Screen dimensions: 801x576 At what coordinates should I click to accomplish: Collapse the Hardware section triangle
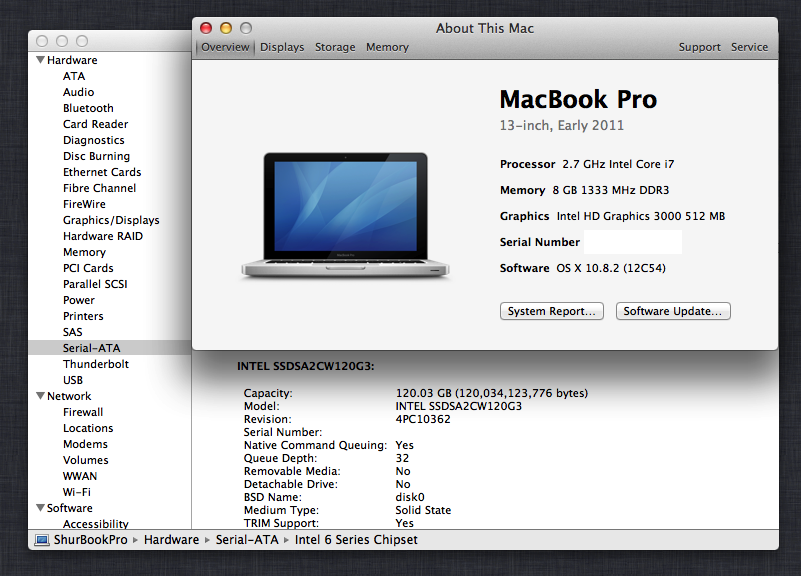40,60
